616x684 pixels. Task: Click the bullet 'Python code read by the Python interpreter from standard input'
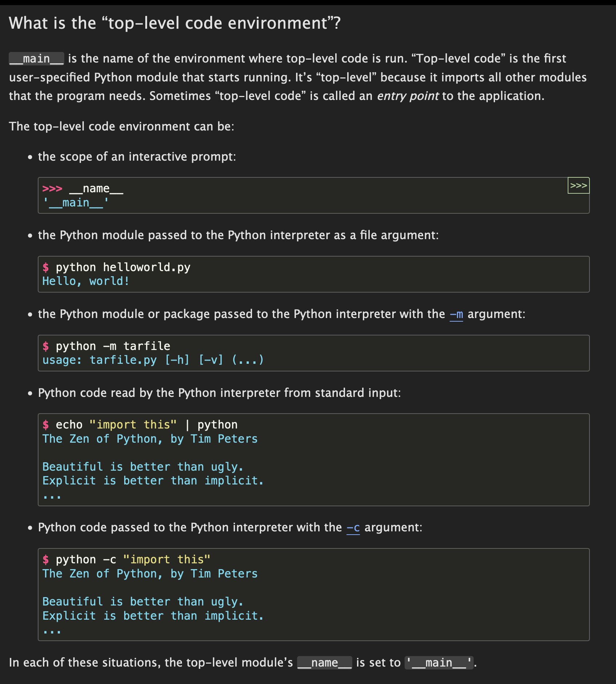coord(219,393)
